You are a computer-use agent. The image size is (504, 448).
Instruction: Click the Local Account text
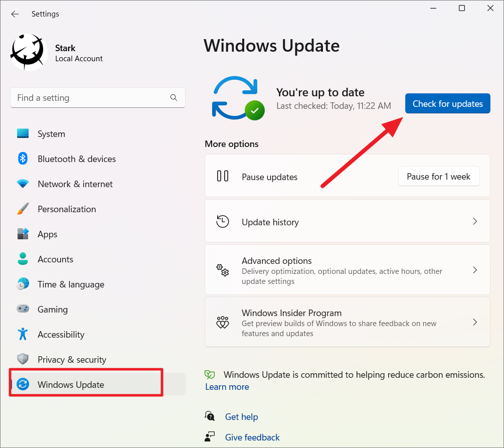(x=79, y=59)
